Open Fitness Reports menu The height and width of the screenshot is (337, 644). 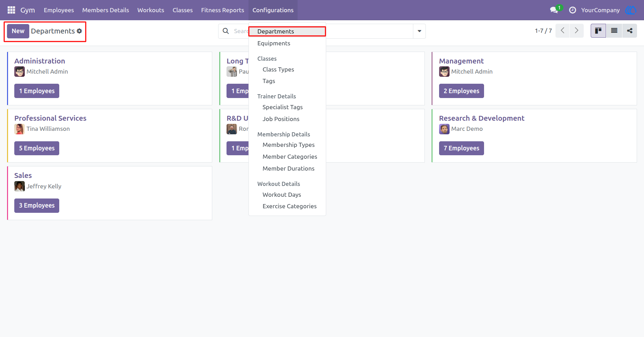(x=223, y=10)
